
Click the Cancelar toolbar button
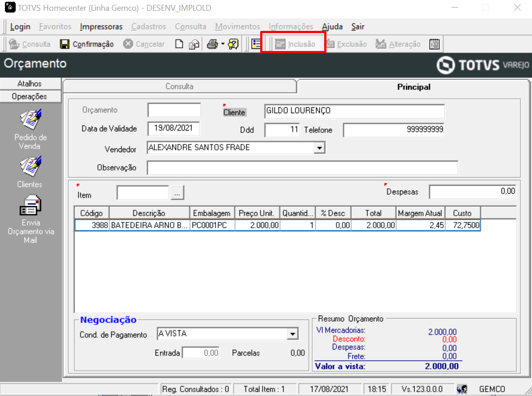pyautogui.click(x=144, y=44)
